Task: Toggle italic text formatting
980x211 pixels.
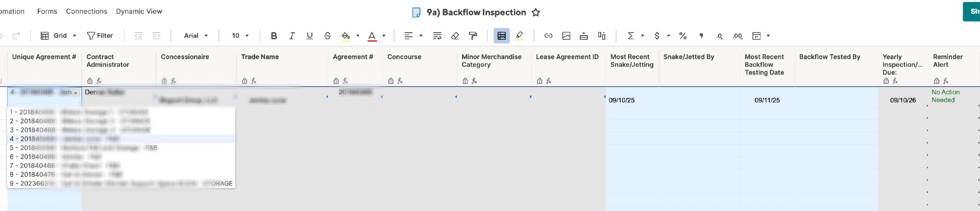Action: click(291, 36)
